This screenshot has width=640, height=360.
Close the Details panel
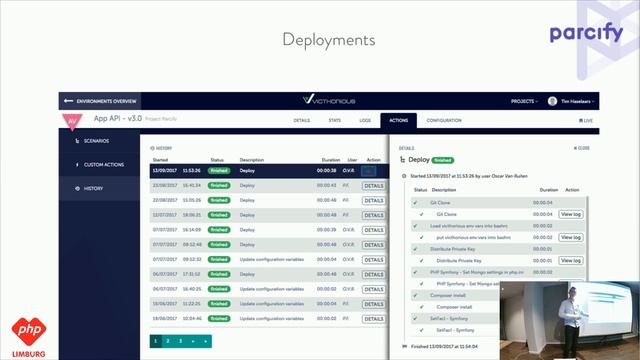(x=581, y=148)
